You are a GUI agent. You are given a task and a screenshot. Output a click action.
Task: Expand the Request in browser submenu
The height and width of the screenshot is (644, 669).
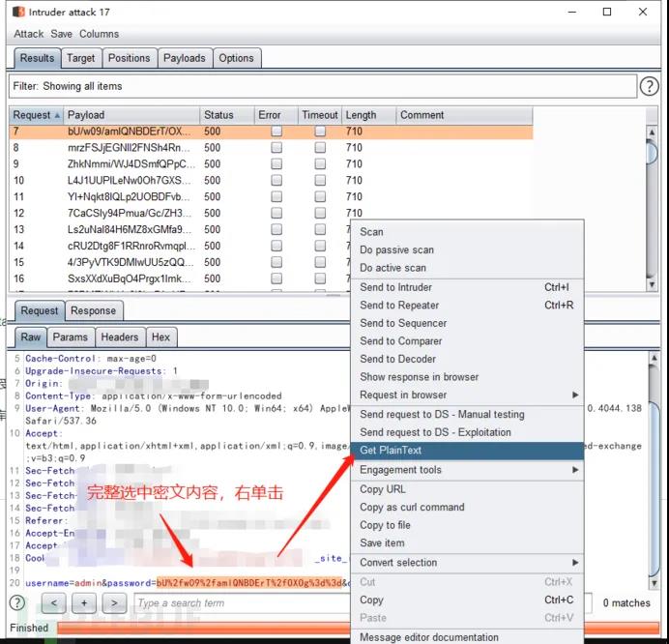click(x=467, y=395)
